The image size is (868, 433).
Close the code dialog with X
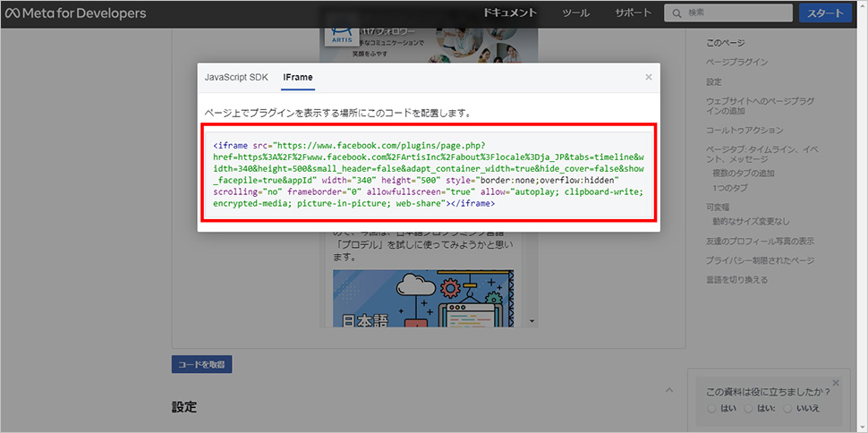[x=648, y=77]
